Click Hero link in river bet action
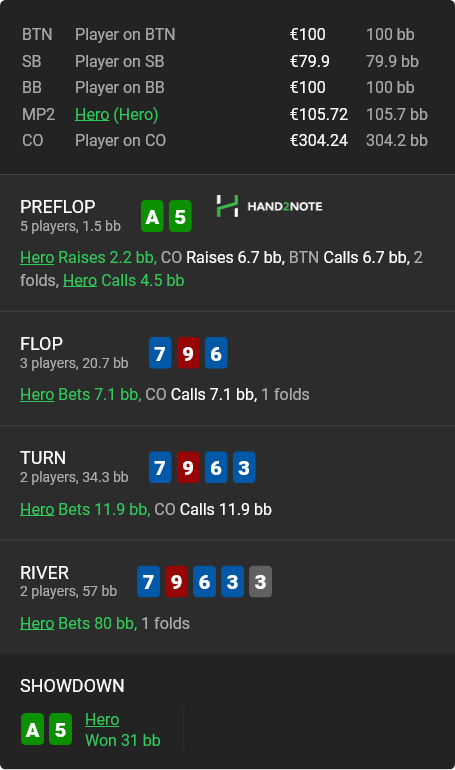The image size is (455, 770). click(x=37, y=623)
